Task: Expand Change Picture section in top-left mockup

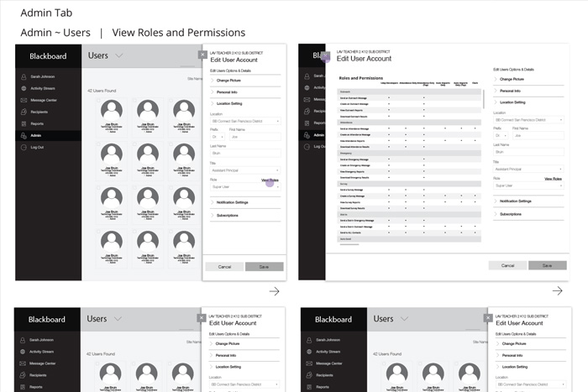Action: click(245, 81)
